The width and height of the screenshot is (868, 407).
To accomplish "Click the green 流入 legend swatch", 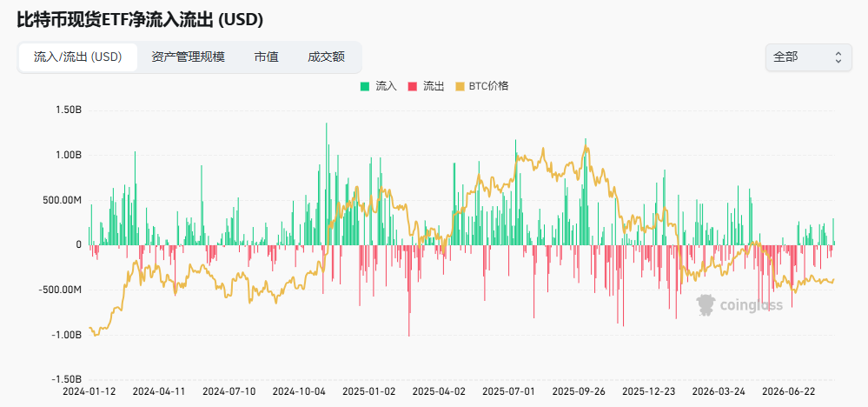I will click(x=365, y=86).
